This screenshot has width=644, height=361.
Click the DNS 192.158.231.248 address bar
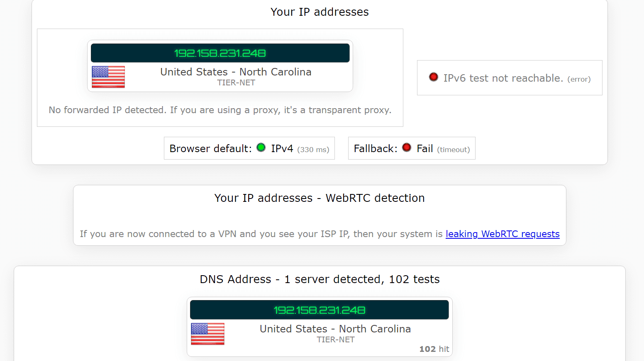[320, 310]
